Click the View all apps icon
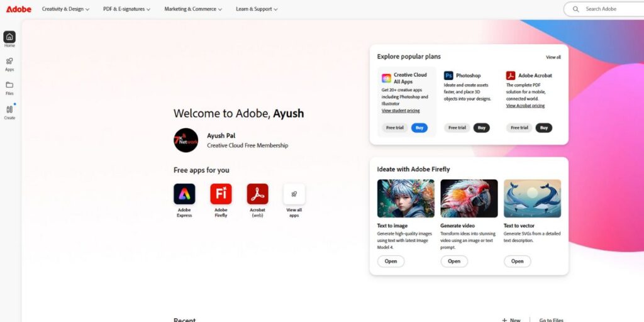The width and height of the screenshot is (644, 322). [294, 194]
